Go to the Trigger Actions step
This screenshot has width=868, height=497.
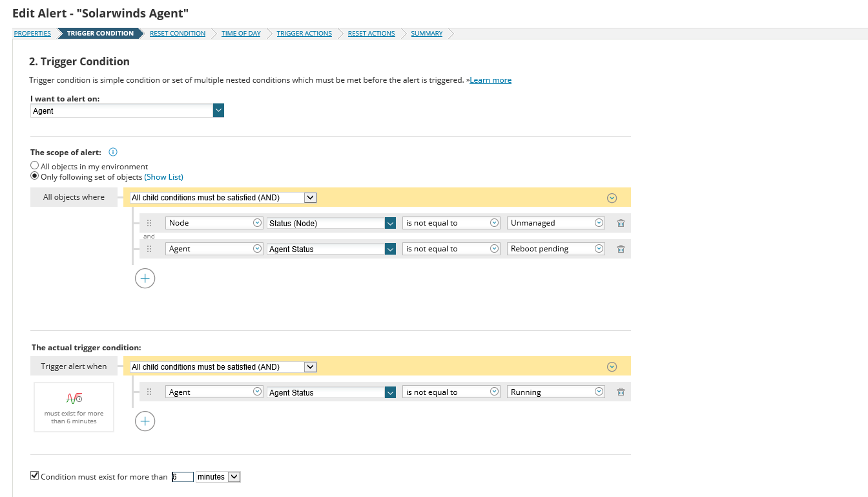(304, 34)
